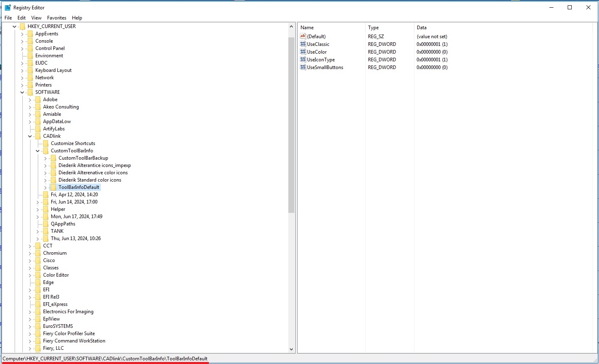Collapse the CADlink key
The height and width of the screenshot is (364, 599).
(x=30, y=136)
